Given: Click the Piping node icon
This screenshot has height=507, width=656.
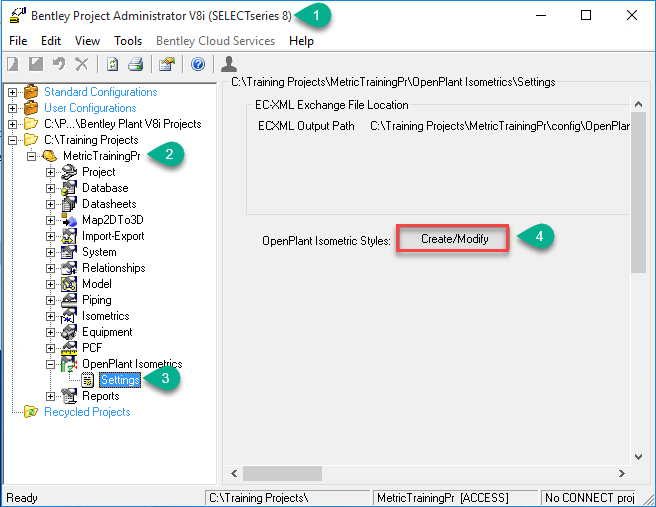Looking at the screenshot, I should [69, 300].
